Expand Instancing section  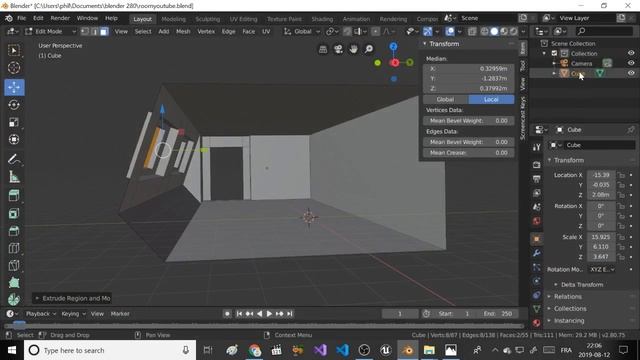pyautogui.click(x=569, y=320)
